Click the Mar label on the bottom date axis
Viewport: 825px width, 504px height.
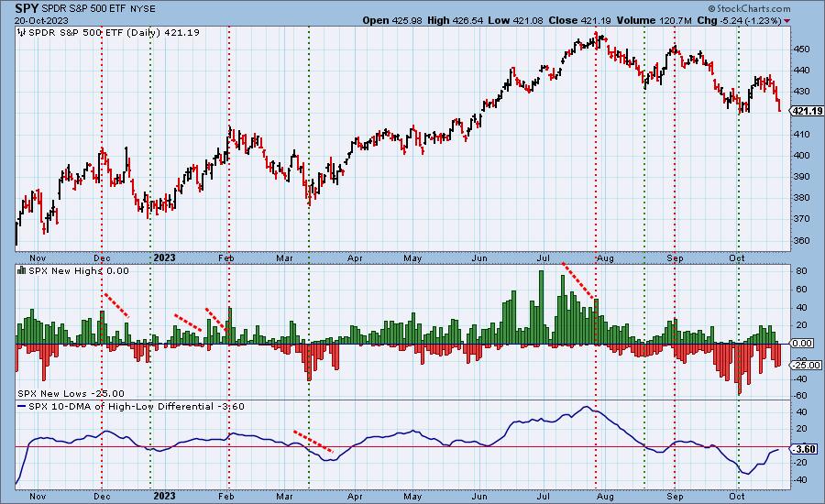[285, 496]
